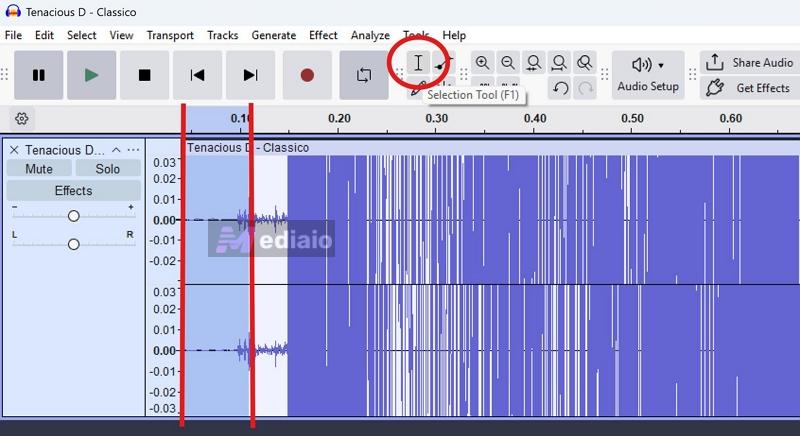Open the Generate menu
This screenshot has height=436, width=800.
coord(273,35)
